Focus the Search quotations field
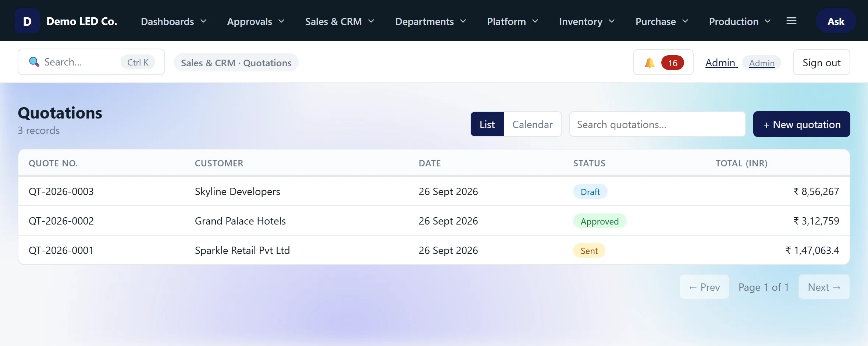The image size is (868, 346). coord(658,124)
